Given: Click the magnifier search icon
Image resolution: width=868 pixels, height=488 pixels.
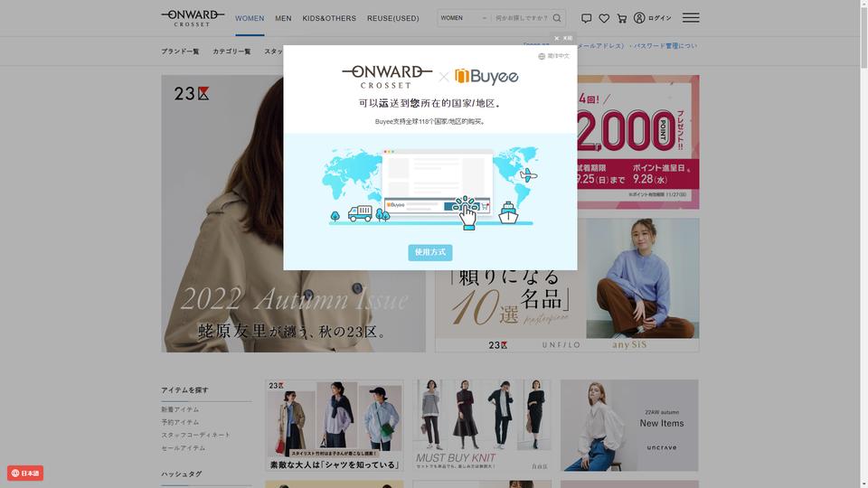Looking at the screenshot, I should pyautogui.click(x=557, y=18).
